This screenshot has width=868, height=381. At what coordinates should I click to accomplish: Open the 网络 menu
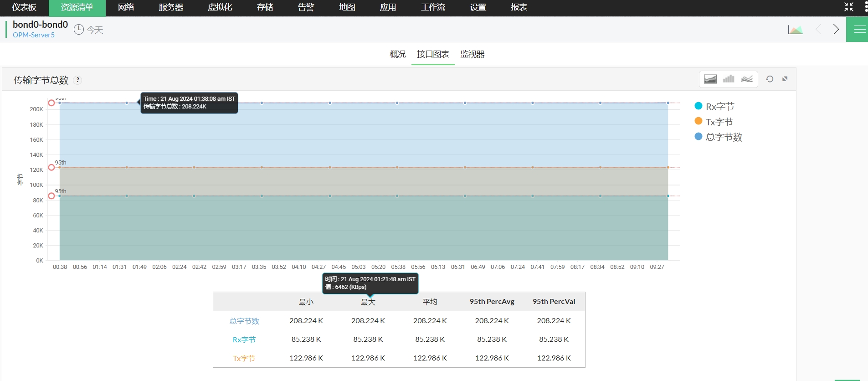click(x=126, y=7)
